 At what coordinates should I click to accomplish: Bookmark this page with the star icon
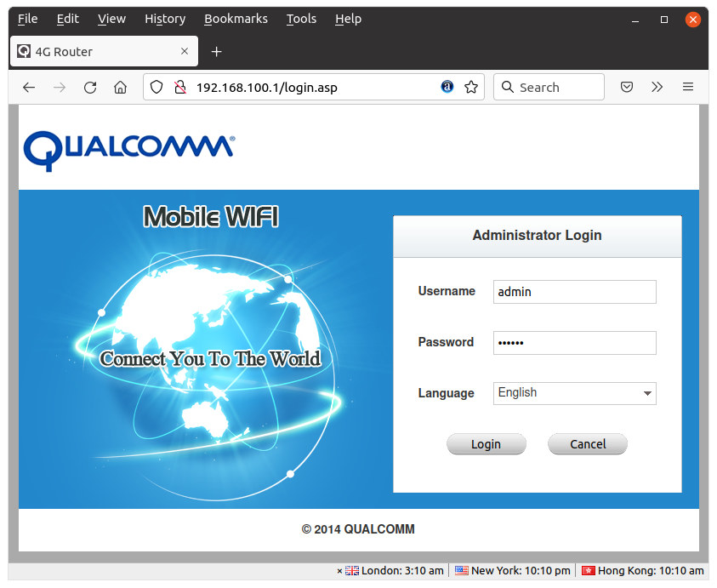coord(471,87)
